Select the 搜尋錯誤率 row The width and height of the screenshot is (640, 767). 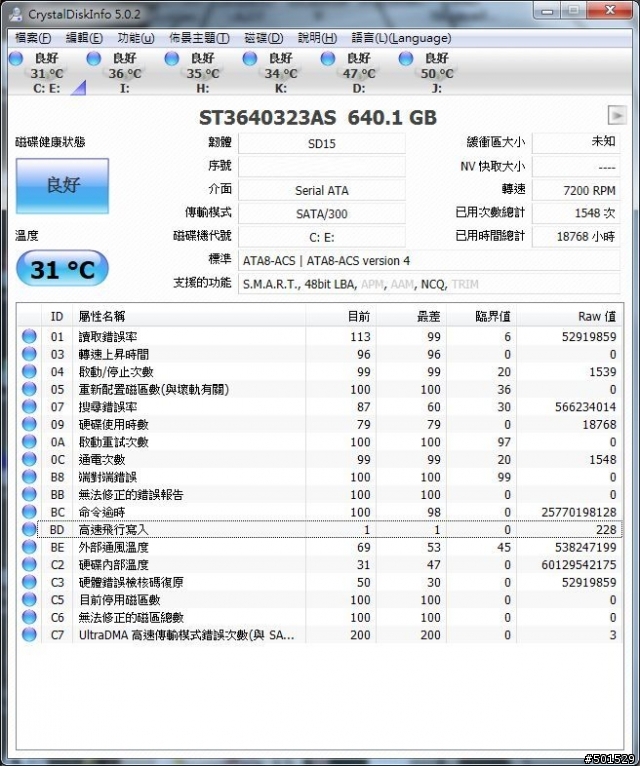coord(320,407)
